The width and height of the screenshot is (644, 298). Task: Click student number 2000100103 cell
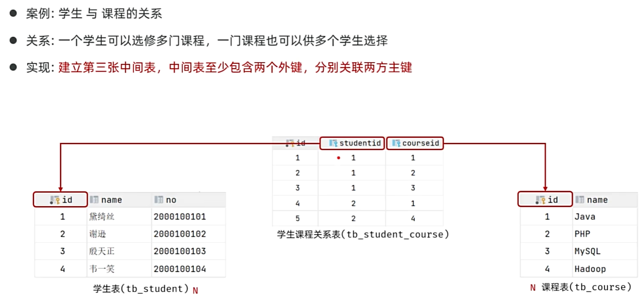pyautogui.click(x=179, y=251)
